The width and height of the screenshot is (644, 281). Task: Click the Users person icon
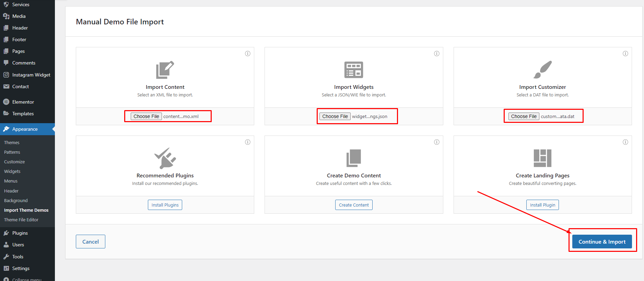click(6, 245)
